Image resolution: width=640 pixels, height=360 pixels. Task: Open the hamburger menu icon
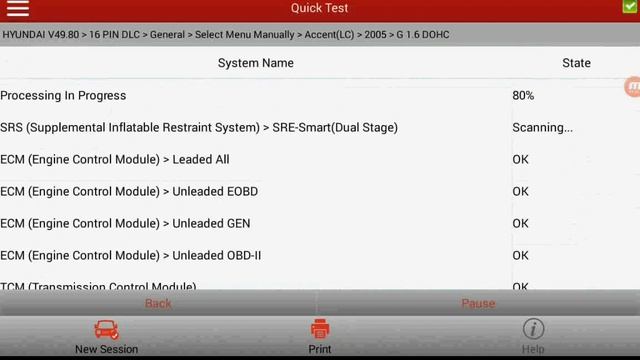coord(18,8)
